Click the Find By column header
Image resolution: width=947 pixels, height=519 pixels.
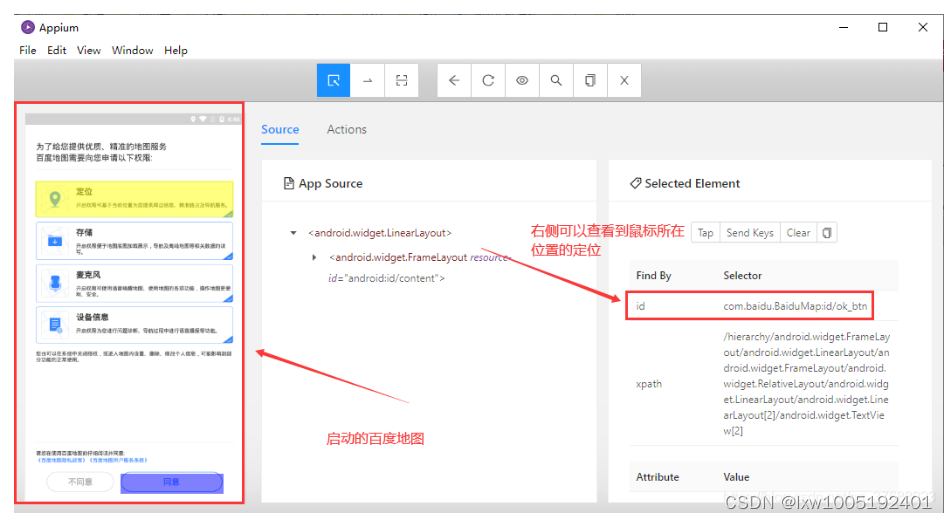653,276
